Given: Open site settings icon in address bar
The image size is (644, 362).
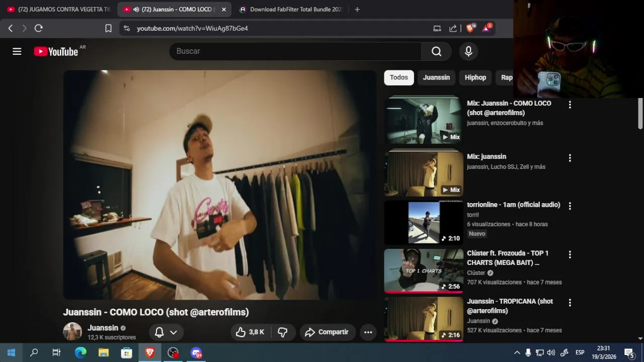Looking at the screenshot, I should [126, 28].
